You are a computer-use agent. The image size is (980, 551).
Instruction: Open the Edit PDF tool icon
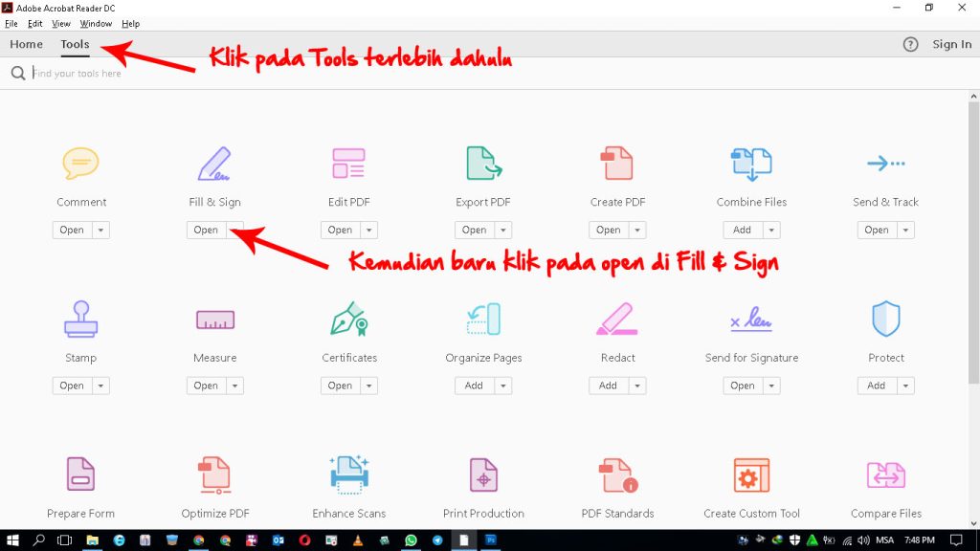tap(348, 163)
